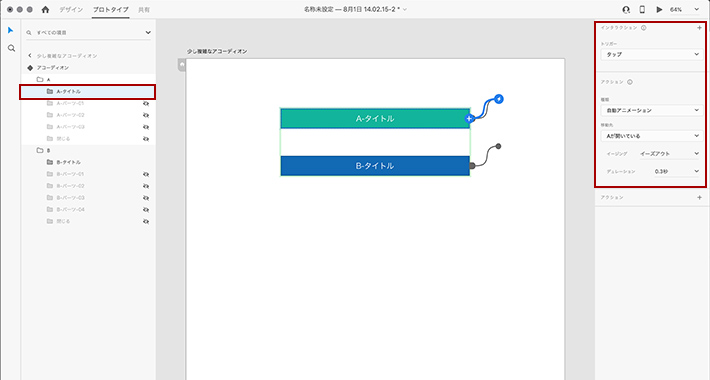
Task: Click the invite user profile icon
Action: 626,10
